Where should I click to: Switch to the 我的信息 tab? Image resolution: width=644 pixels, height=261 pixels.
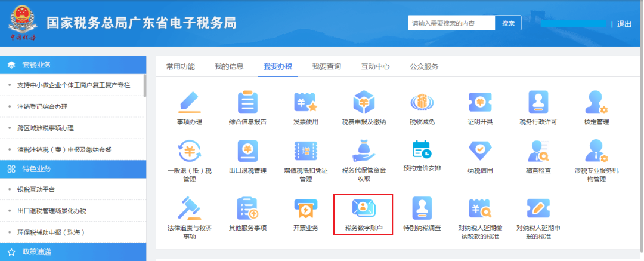[x=229, y=67]
